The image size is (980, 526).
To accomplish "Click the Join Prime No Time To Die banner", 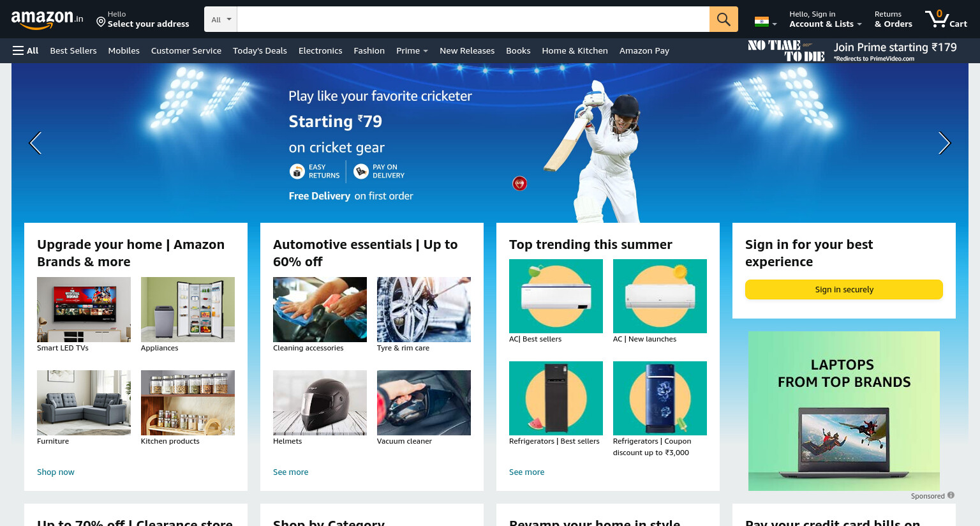I will point(852,50).
